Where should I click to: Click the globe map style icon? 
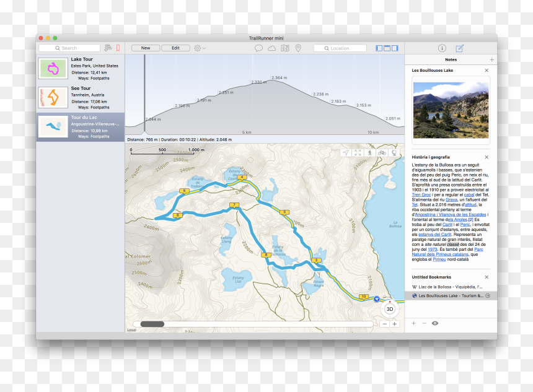(x=394, y=153)
